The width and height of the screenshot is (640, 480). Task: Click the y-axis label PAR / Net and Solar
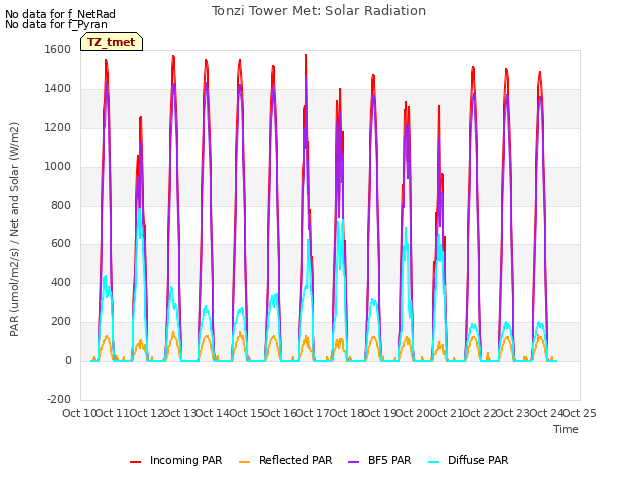pos(14,229)
